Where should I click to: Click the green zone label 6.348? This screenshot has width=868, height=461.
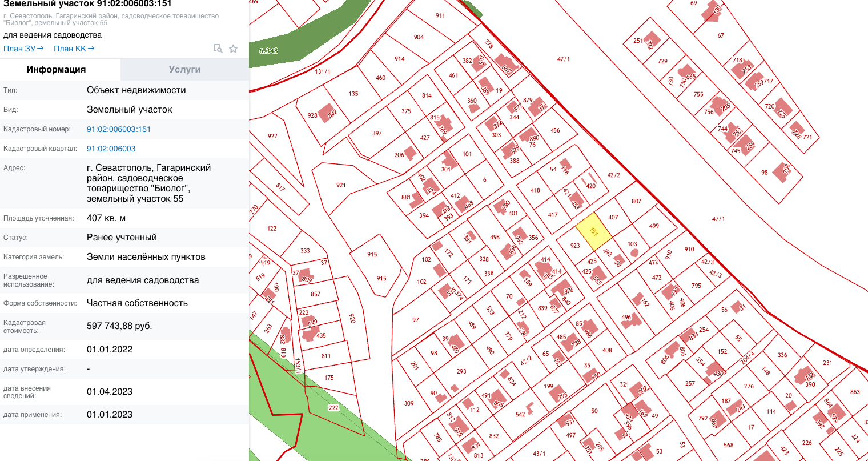tap(268, 51)
